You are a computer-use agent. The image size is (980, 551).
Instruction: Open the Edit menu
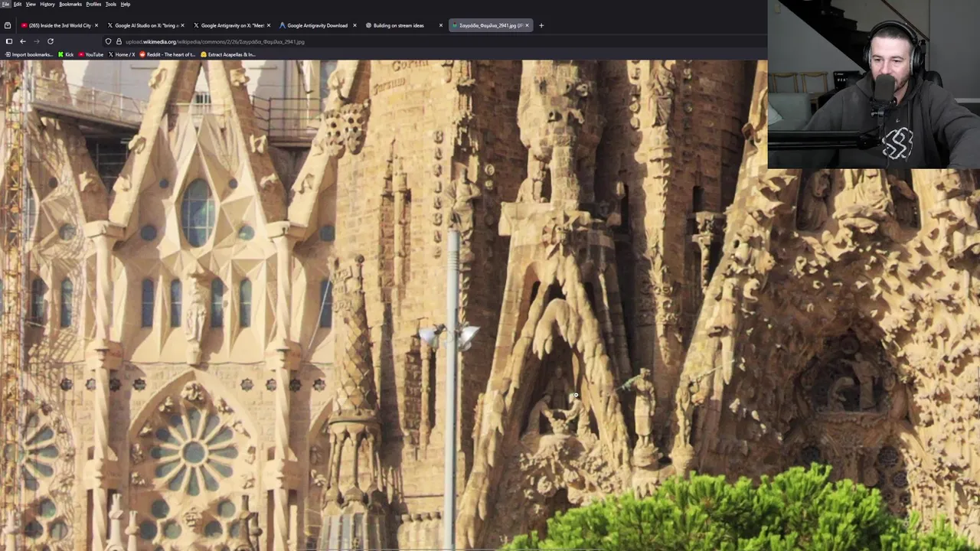pyautogui.click(x=17, y=4)
